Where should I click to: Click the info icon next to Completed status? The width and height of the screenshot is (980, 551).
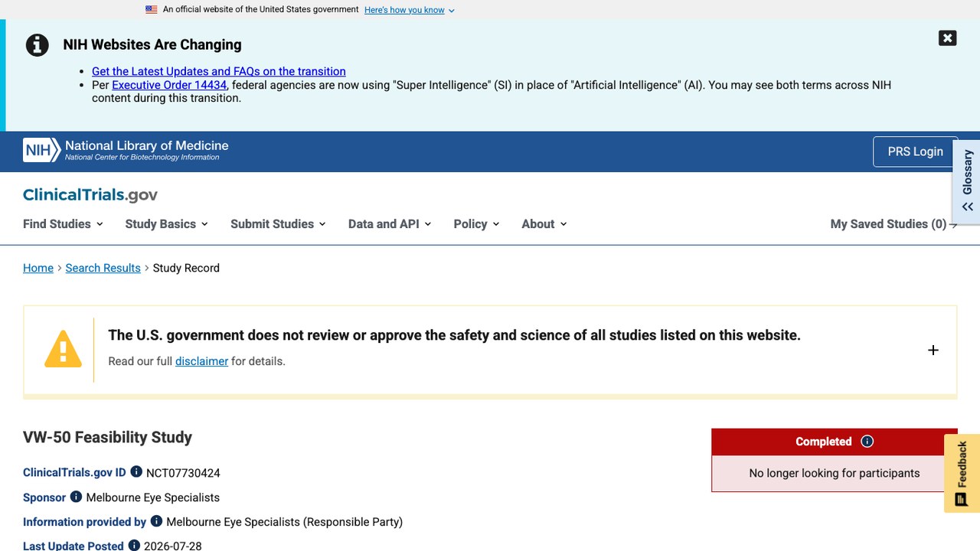(x=867, y=442)
